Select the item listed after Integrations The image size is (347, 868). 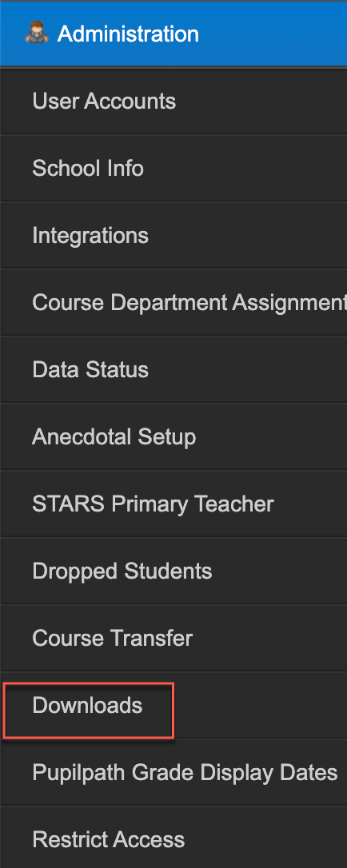coord(173,302)
